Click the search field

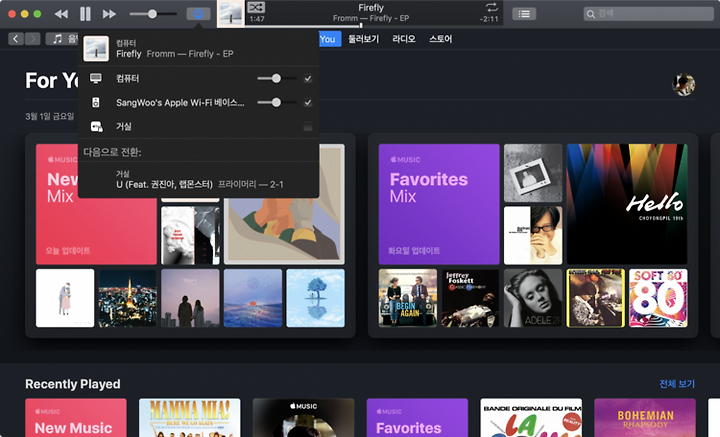648,14
